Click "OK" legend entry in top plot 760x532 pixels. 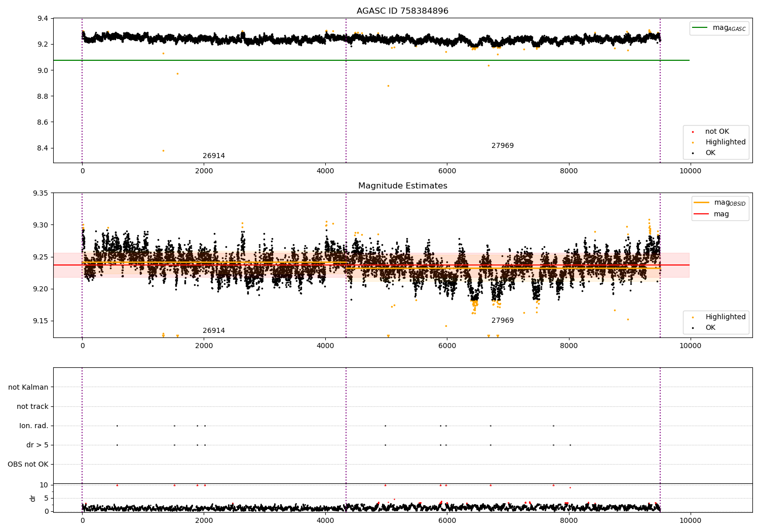click(710, 153)
